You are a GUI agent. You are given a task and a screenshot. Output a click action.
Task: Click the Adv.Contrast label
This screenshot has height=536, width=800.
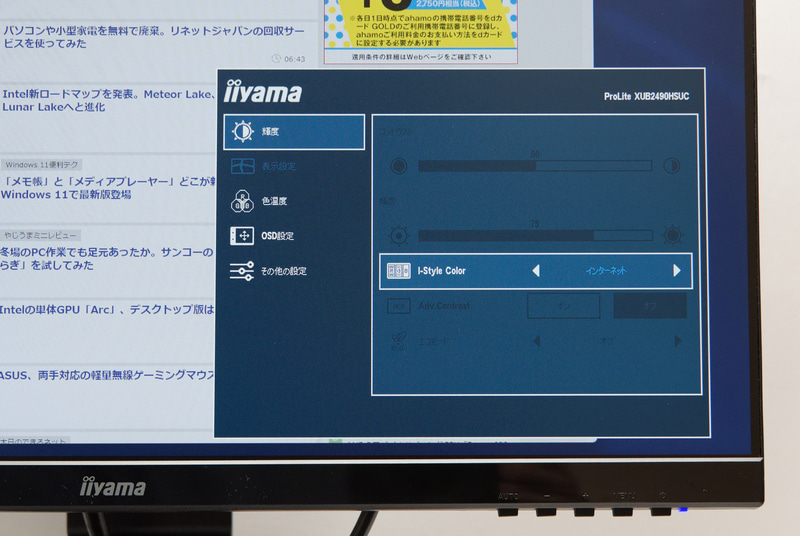click(x=444, y=306)
